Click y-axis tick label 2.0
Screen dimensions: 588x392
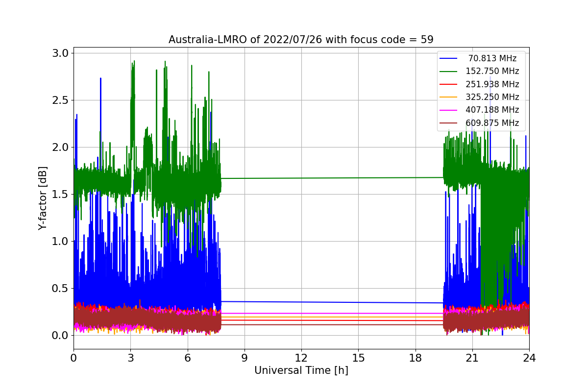point(61,147)
